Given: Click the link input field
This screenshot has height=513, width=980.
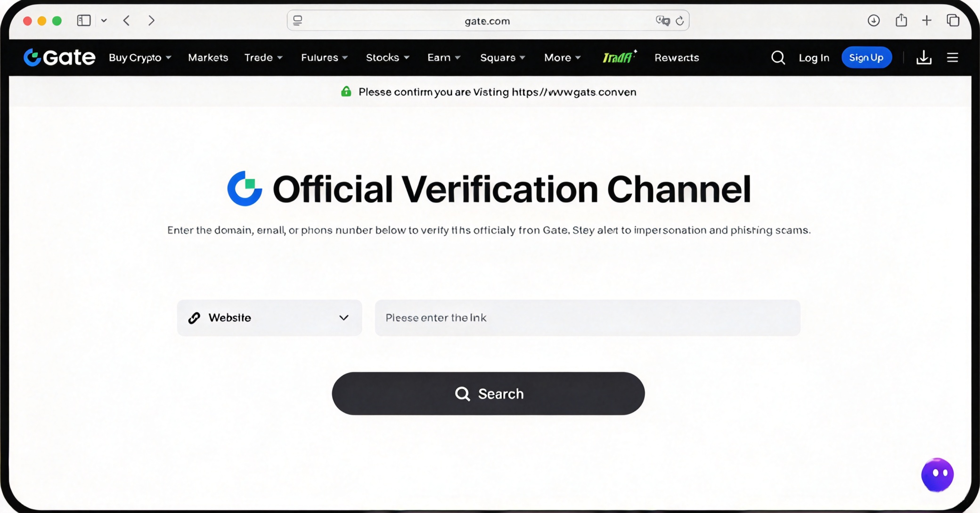Looking at the screenshot, I should click(588, 318).
